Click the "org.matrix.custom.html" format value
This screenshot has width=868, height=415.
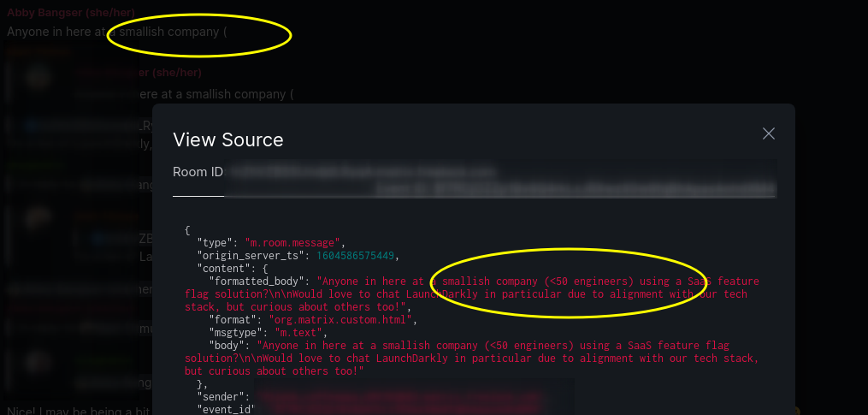(x=340, y=320)
